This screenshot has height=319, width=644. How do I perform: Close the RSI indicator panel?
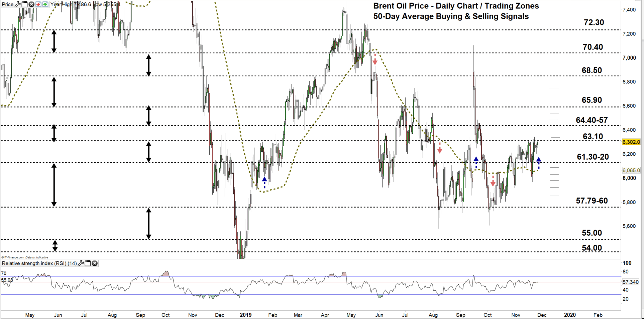95,263
